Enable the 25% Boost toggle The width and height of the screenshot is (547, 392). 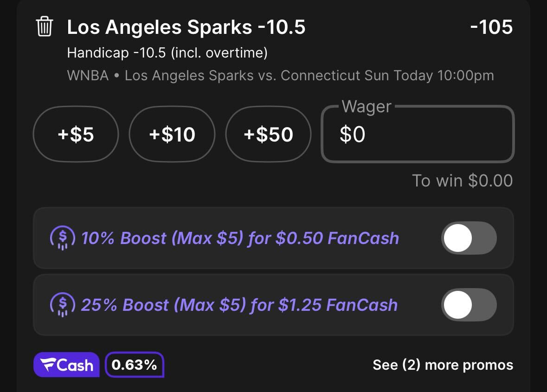click(x=469, y=304)
